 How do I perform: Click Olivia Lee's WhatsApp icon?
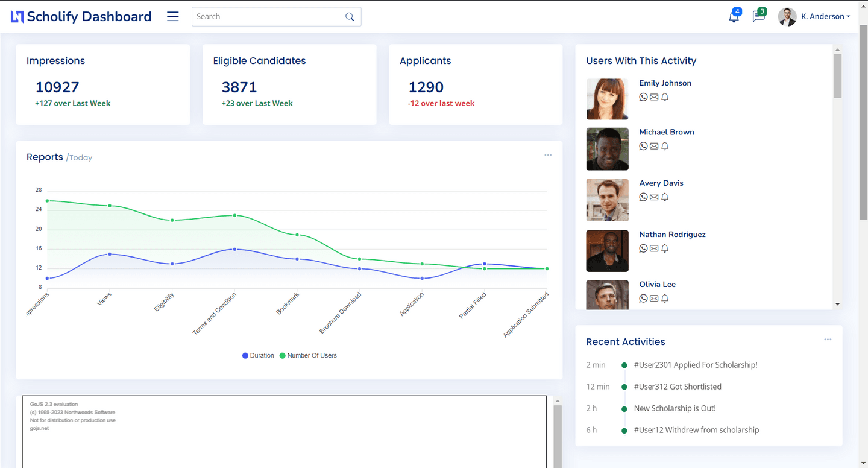pos(643,299)
